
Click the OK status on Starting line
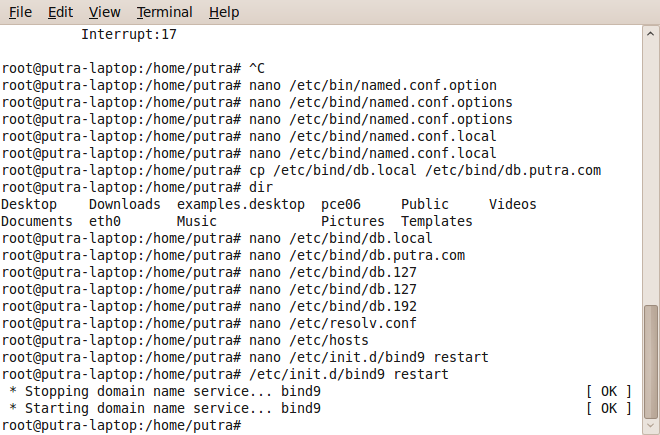[x=609, y=408]
